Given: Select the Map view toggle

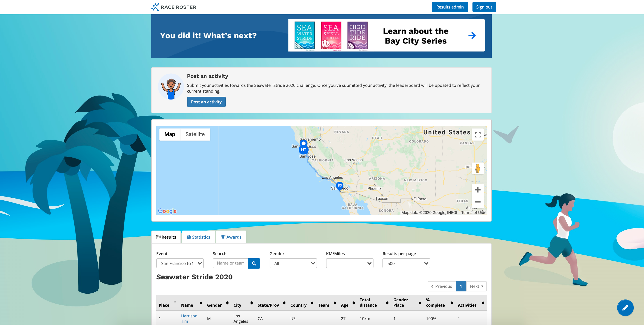Looking at the screenshot, I should [170, 134].
